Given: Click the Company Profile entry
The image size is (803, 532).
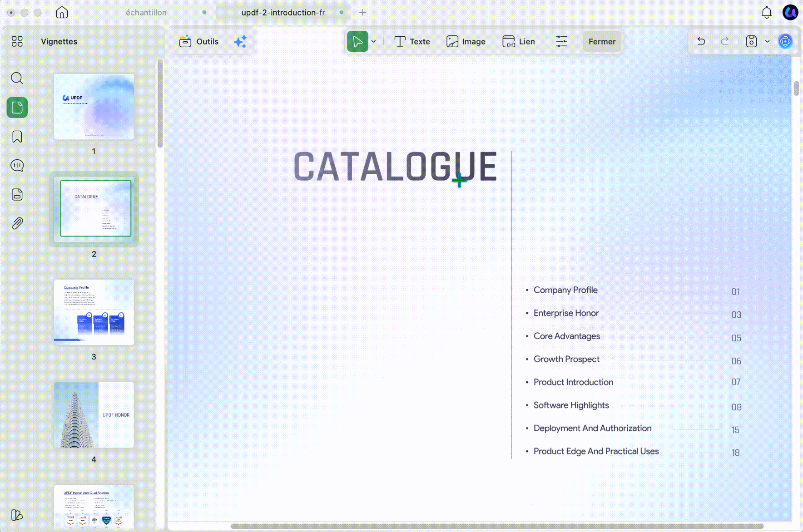Looking at the screenshot, I should 565,290.
